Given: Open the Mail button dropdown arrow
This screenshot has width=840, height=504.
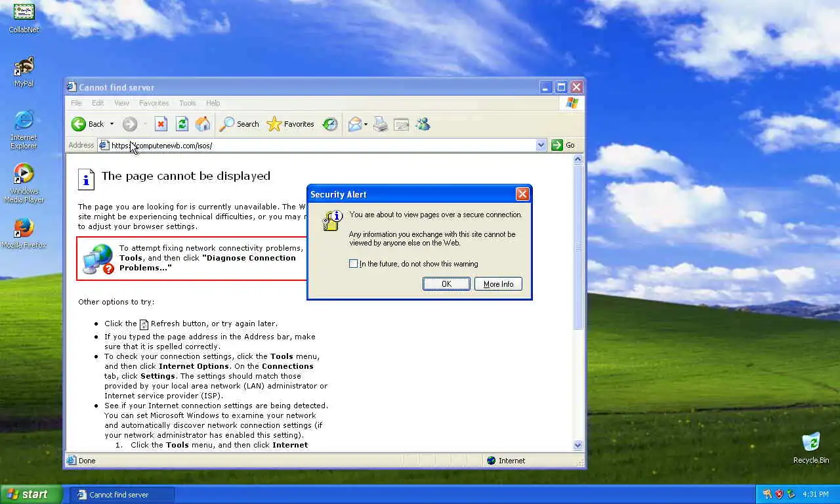Looking at the screenshot, I should tap(366, 124).
